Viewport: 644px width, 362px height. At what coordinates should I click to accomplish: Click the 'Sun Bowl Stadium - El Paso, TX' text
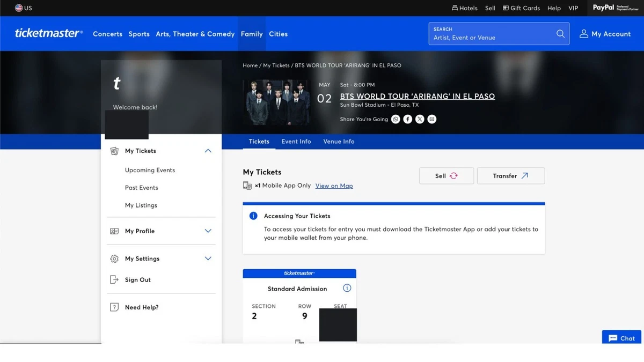(x=379, y=105)
